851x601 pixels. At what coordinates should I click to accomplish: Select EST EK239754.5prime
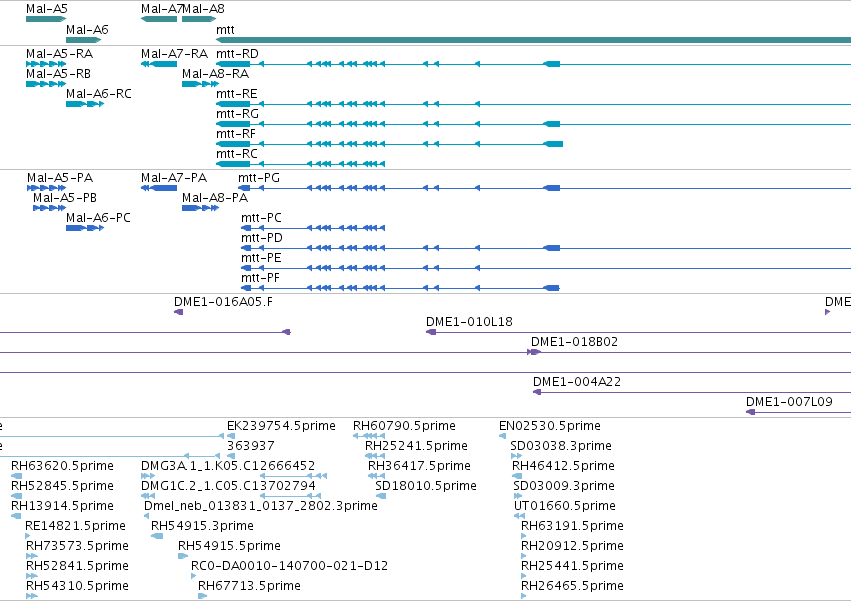click(x=231, y=436)
